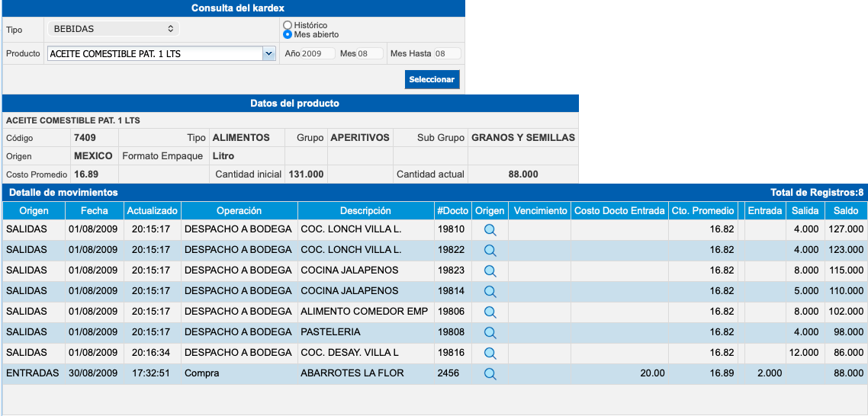868x416 pixels.
Task: Select the Mes abierto radio option
Action: (288, 34)
